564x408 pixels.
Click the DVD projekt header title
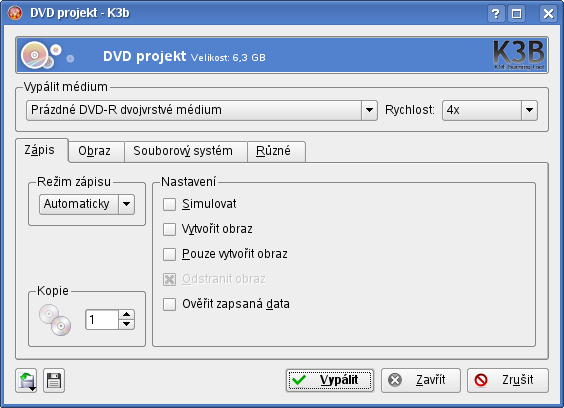145,56
